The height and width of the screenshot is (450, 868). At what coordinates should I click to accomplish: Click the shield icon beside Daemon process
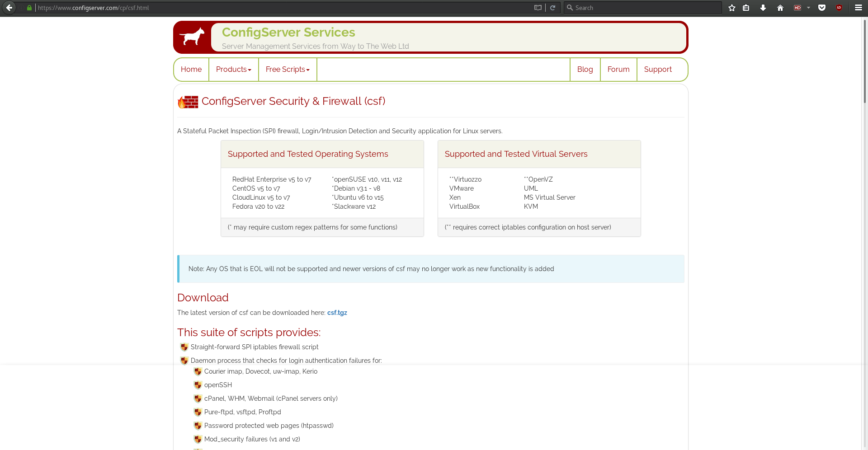pyautogui.click(x=184, y=361)
